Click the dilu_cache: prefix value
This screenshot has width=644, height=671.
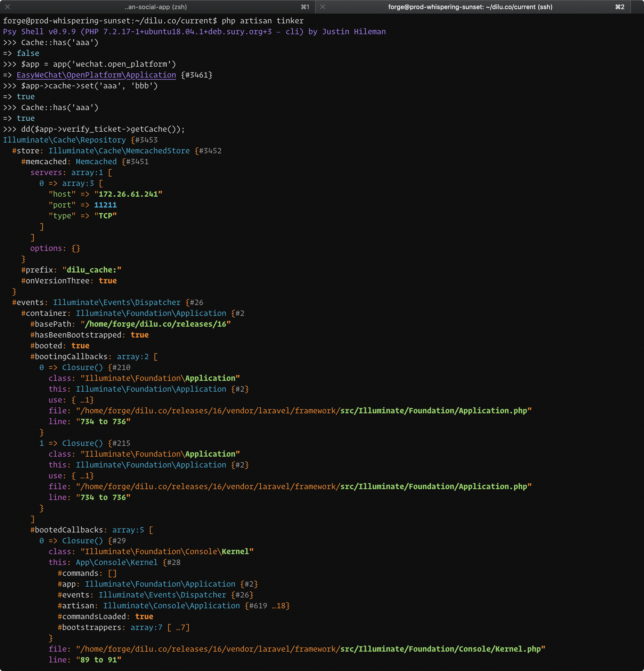tap(92, 270)
